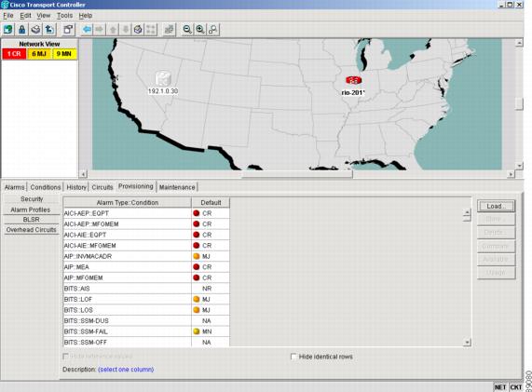The width and height of the screenshot is (532, 392).
Task: Zoom out on the map
Action: (x=187, y=30)
